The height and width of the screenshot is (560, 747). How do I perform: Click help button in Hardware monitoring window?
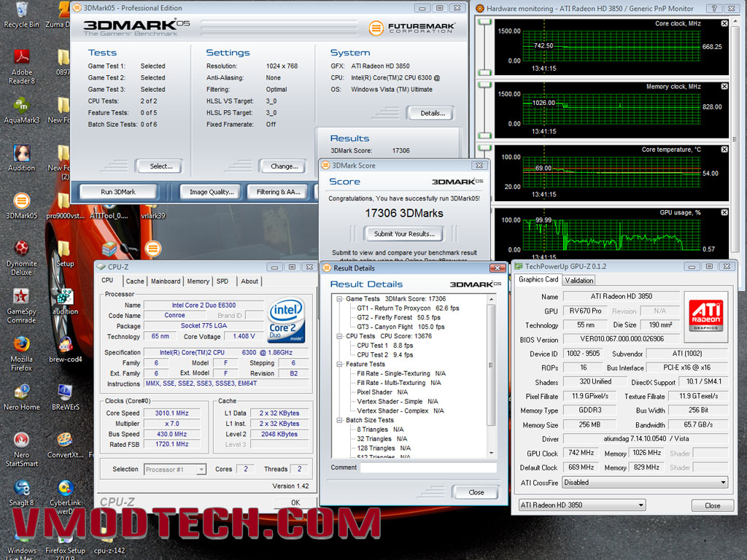tap(714, 8)
